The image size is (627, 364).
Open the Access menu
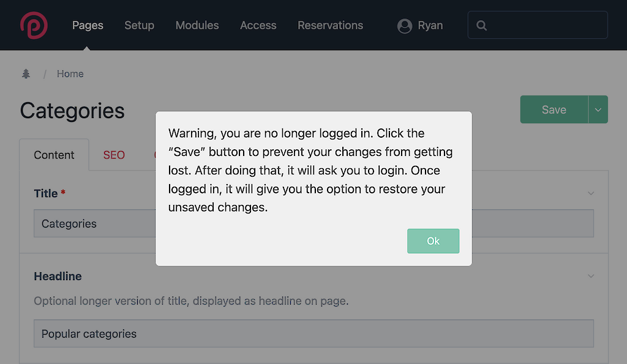258,26
